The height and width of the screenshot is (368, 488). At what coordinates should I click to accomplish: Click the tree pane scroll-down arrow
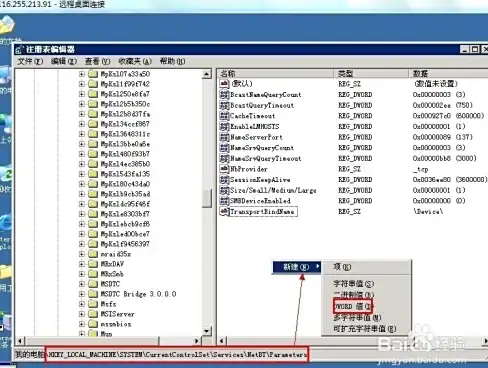pos(207,331)
